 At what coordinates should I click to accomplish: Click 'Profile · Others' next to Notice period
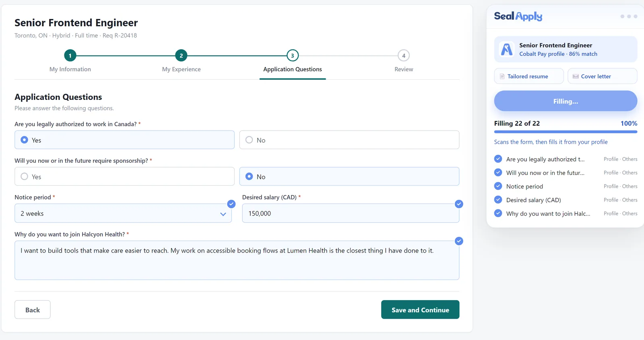pyautogui.click(x=620, y=186)
